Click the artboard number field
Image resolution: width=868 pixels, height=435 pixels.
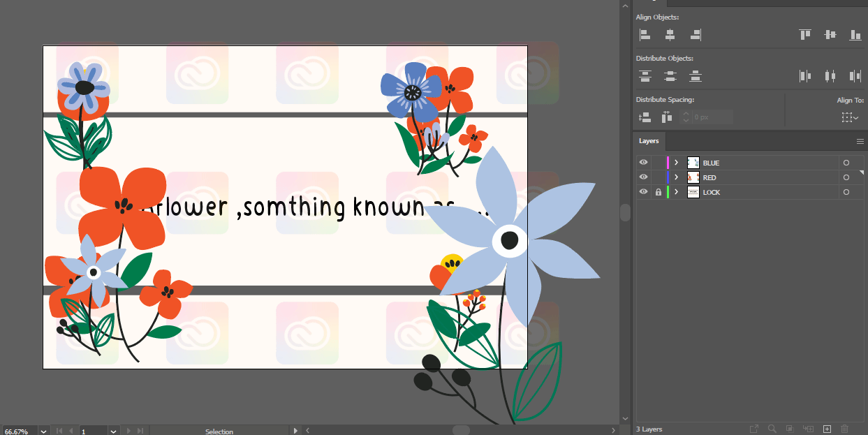pyautogui.click(x=94, y=432)
